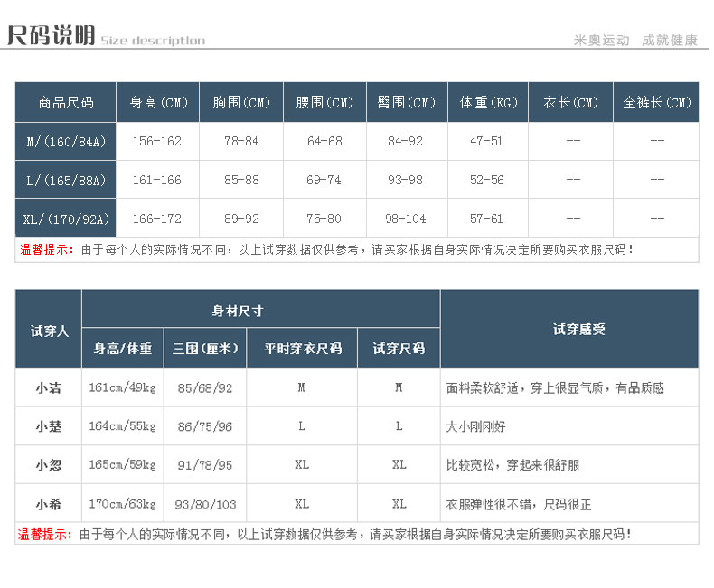This screenshot has width=714, height=588.
Task: Click the 身高(CM) column header
Action: click(158, 103)
